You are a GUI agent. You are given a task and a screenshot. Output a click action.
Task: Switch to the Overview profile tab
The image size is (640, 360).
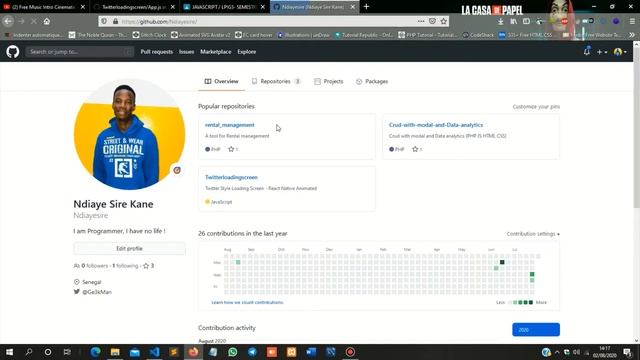222,82
